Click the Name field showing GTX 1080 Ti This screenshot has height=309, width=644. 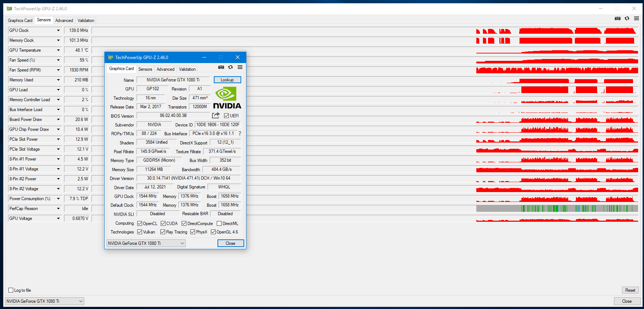pyautogui.click(x=173, y=80)
